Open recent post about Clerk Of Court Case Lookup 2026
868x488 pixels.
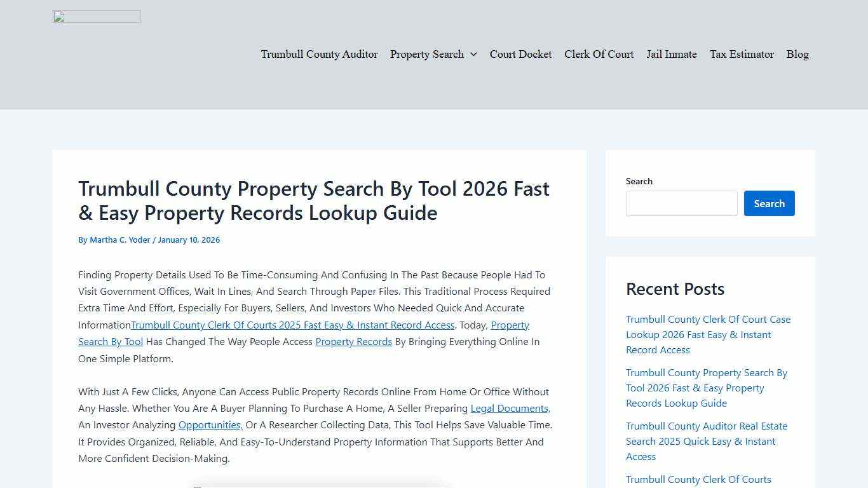pyautogui.click(x=708, y=334)
